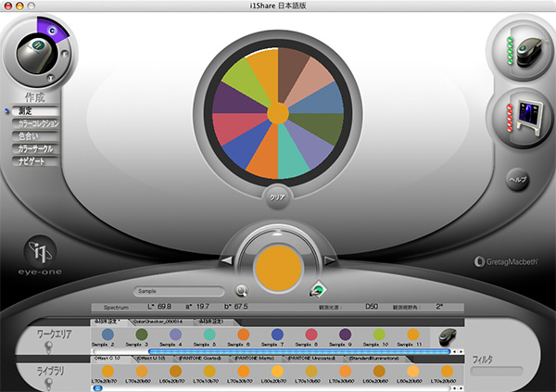
Task: Select the C mode button on the dial
Action: pos(52,31)
